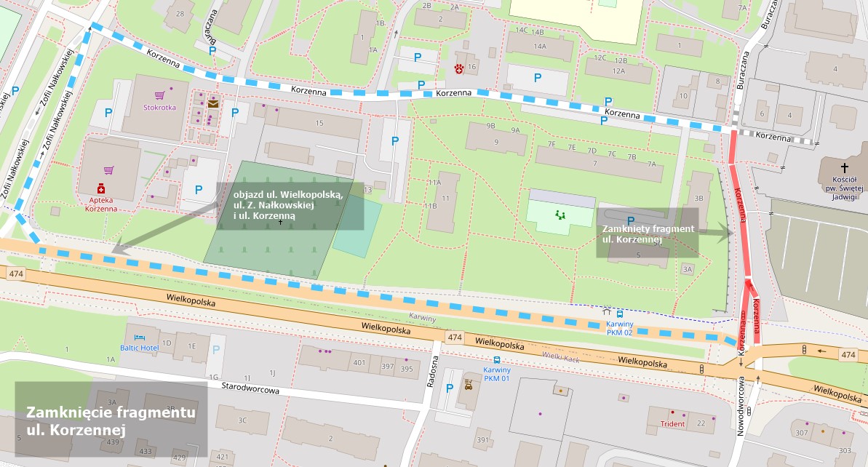Select the Karwiny PKM 01 bus stop icon

click(497, 360)
